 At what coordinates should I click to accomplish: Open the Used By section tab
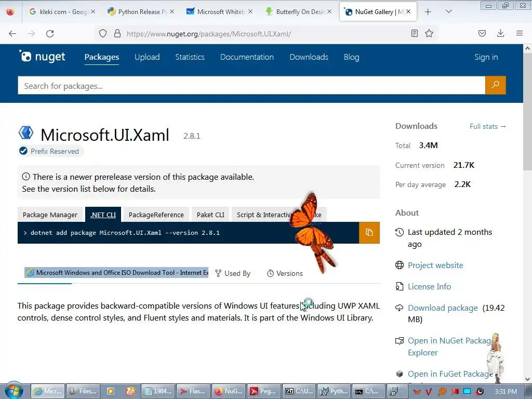click(x=233, y=273)
